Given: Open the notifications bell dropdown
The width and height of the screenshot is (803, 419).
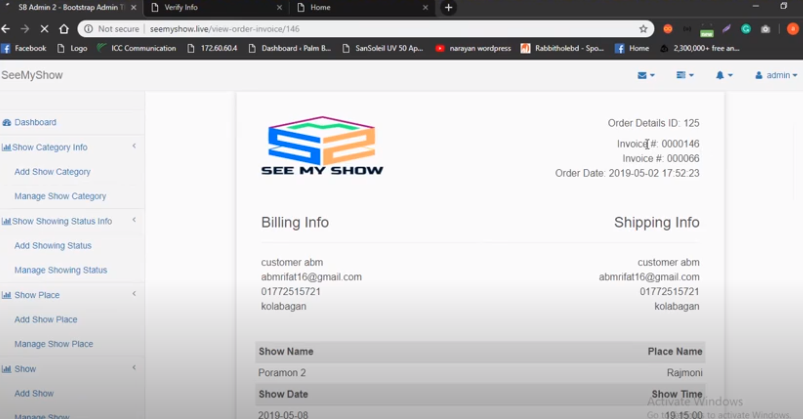Looking at the screenshot, I should point(724,75).
